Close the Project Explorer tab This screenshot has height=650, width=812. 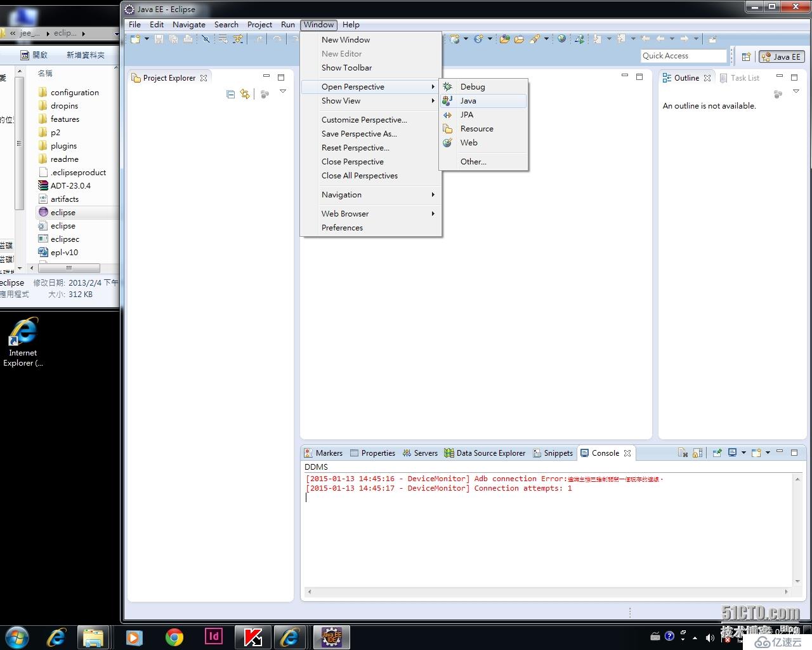pyautogui.click(x=204, y=78)
